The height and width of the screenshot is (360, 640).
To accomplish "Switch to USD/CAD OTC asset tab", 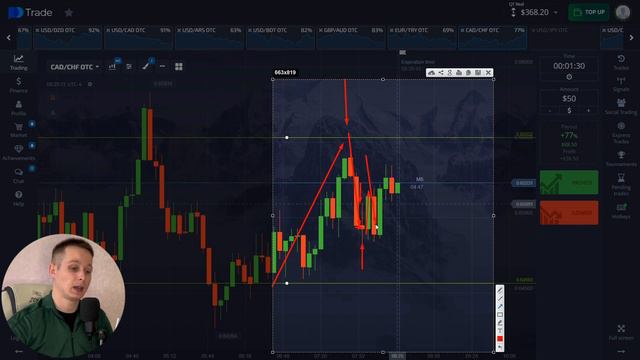I will (138, 37).
